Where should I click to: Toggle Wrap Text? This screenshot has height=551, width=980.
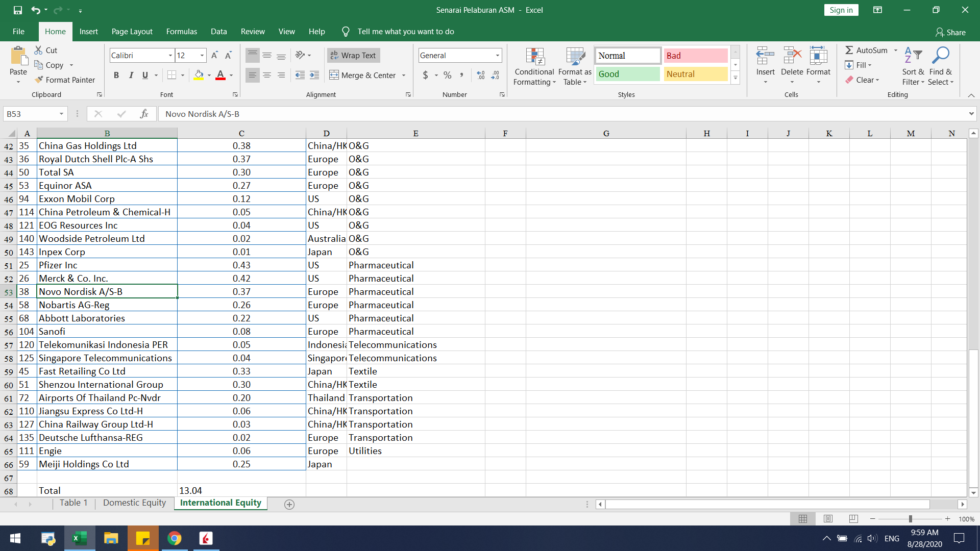[x=353, y=55]
